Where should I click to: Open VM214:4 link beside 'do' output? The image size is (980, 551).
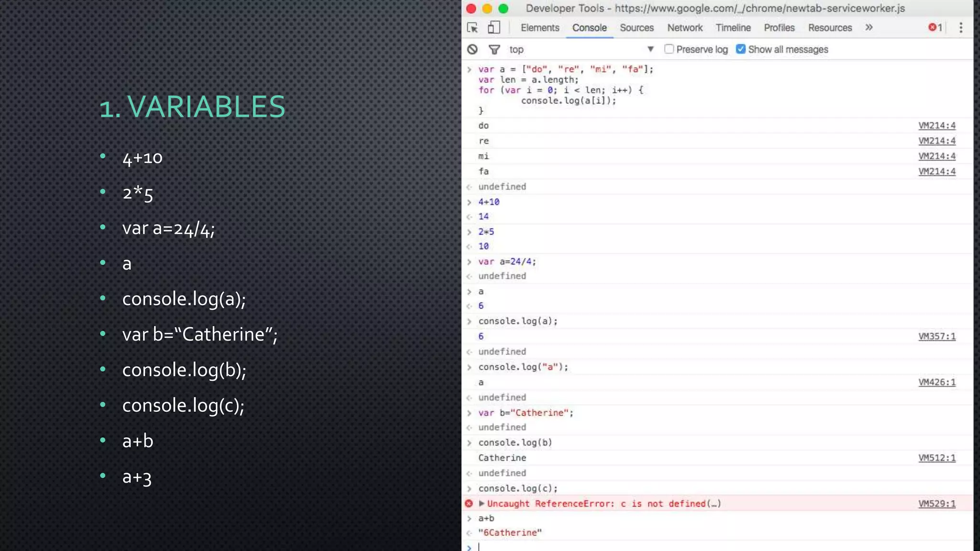coord(937,125)
